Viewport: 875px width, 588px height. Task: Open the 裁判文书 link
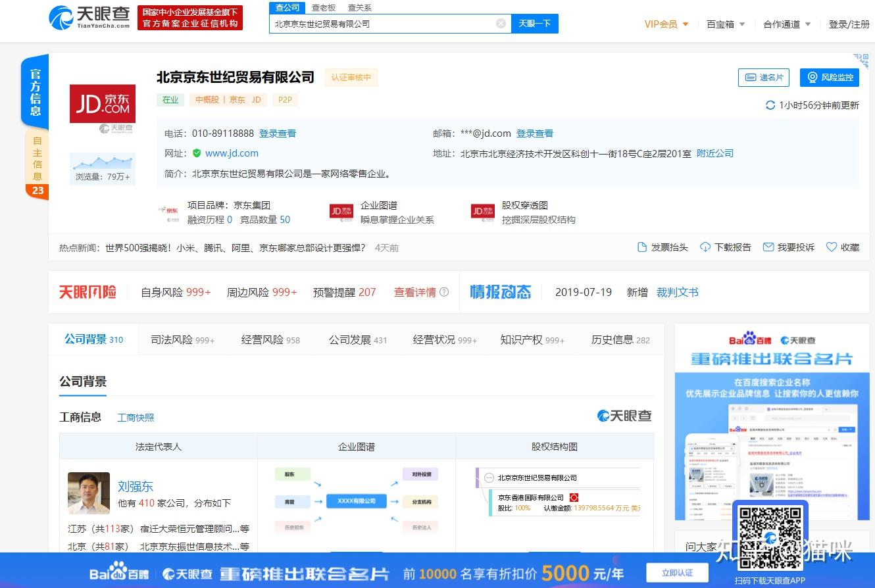pos(678,292)
